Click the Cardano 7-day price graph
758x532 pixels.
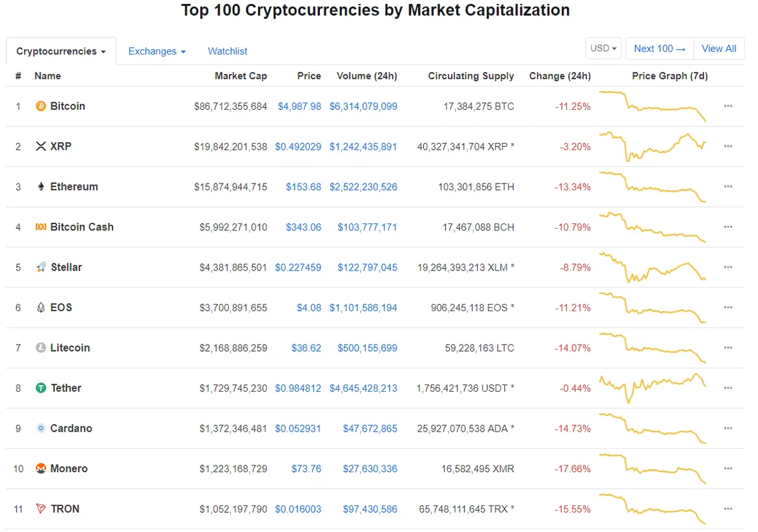pyautogui.click(x=653, y=428)
